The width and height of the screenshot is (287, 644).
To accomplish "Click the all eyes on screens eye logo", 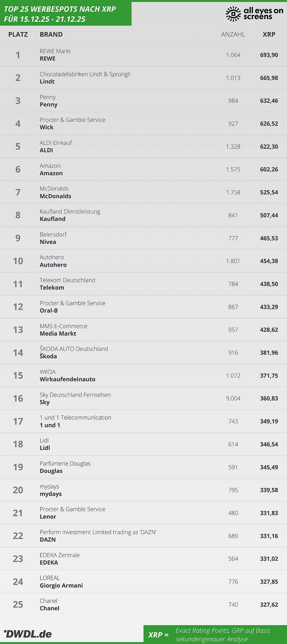I will tap(233, 14).
